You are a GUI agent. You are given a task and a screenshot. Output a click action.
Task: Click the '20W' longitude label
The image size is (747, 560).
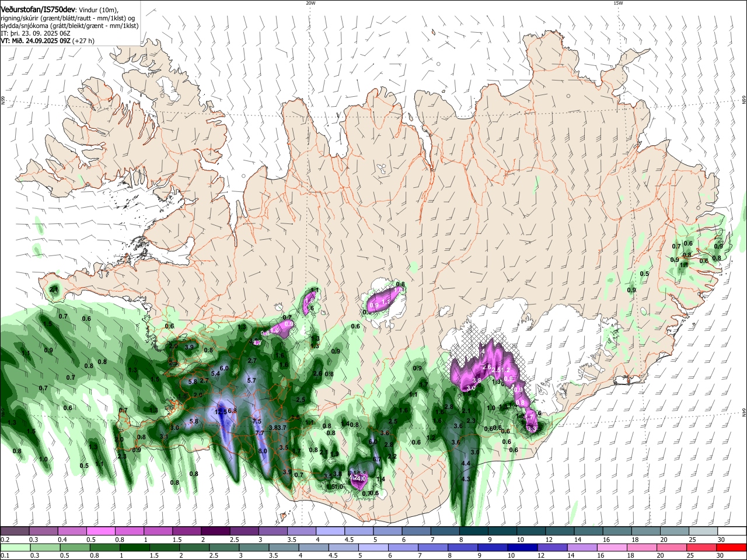pos(310,3)
